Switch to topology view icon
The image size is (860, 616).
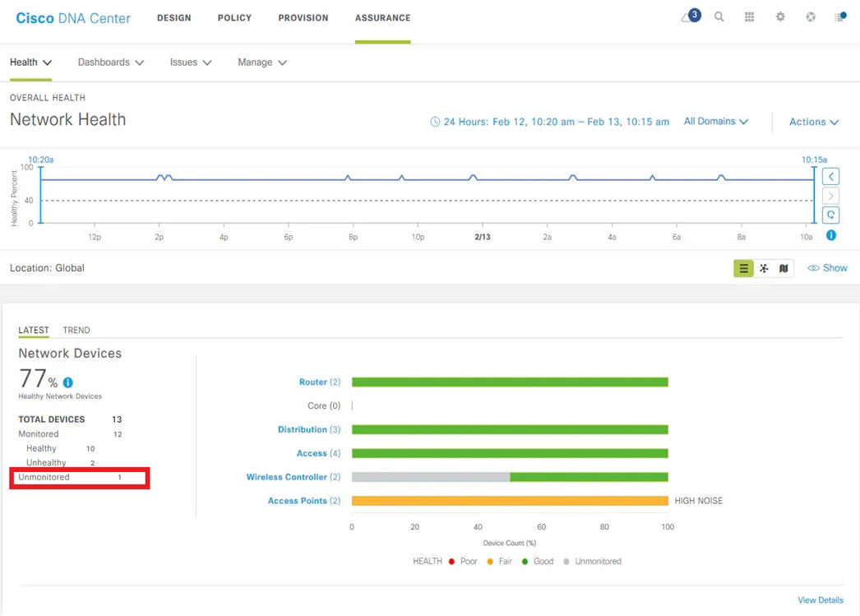click(x=764, y=268)
